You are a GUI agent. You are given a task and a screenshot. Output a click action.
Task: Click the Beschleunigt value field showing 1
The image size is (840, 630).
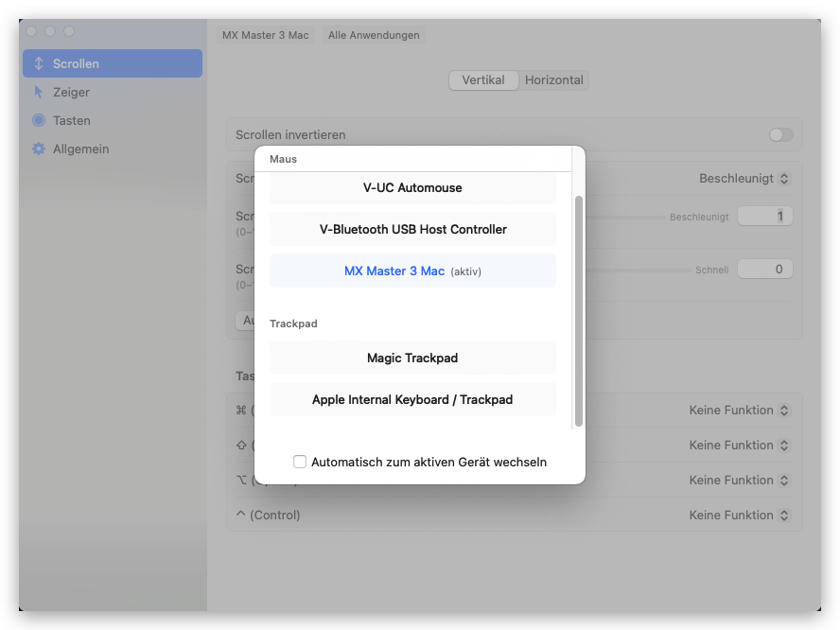765,216
